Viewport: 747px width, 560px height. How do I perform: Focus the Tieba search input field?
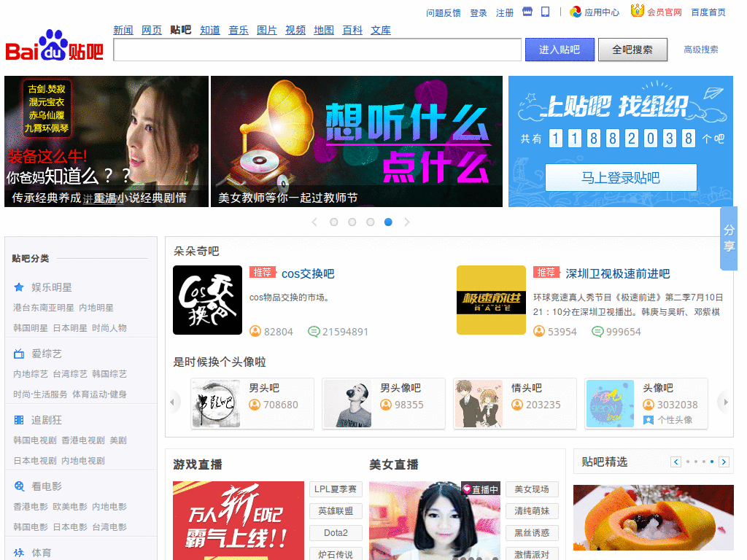317,50
